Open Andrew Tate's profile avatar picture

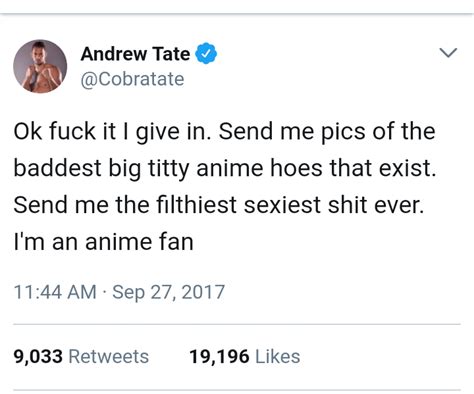point(40,66)
